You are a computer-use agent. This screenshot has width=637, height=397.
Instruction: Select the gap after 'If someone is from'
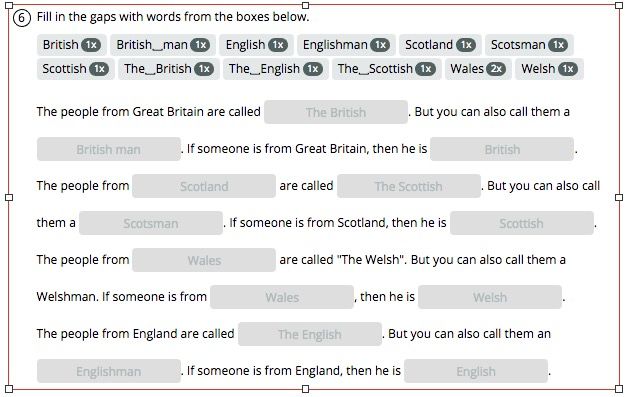pyautogui.click(x=282, y=297)
